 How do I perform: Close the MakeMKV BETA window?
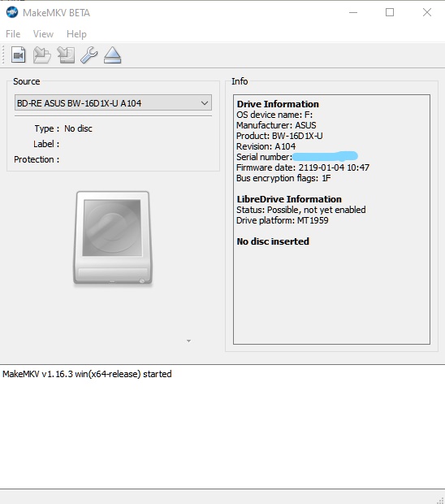427,12
